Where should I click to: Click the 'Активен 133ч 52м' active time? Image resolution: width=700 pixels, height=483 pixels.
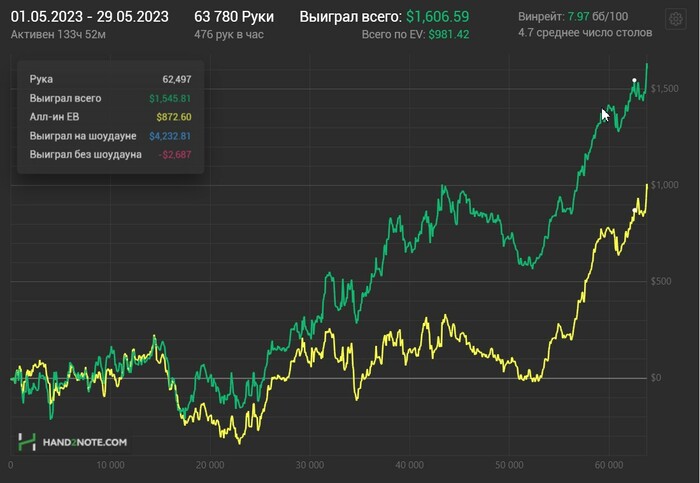click(x=58, y=34)
